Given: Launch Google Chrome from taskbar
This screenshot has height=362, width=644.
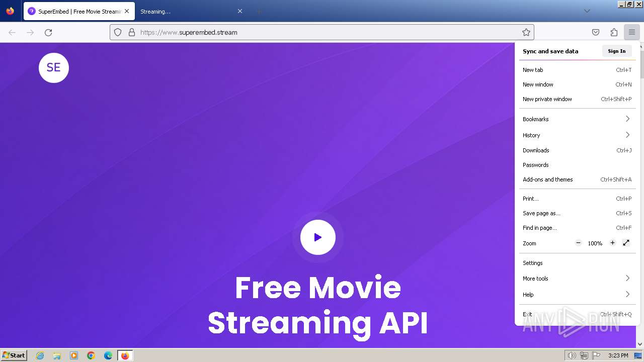Looking at the screenshot, I should 91,355.
